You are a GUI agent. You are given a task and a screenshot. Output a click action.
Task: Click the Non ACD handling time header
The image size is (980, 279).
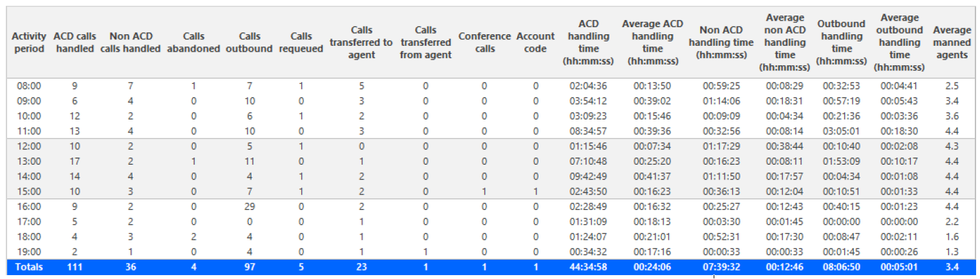721,43
